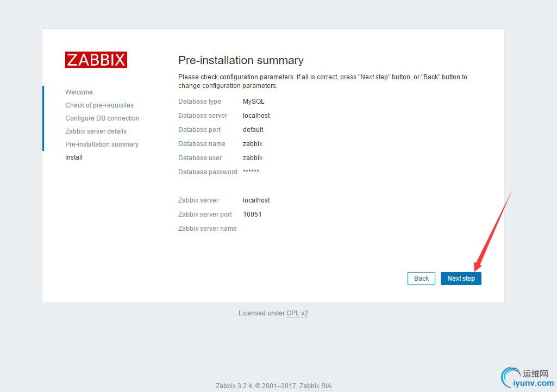
Task: Select the Welcome step in sidebar
Action: coord(79,92)
